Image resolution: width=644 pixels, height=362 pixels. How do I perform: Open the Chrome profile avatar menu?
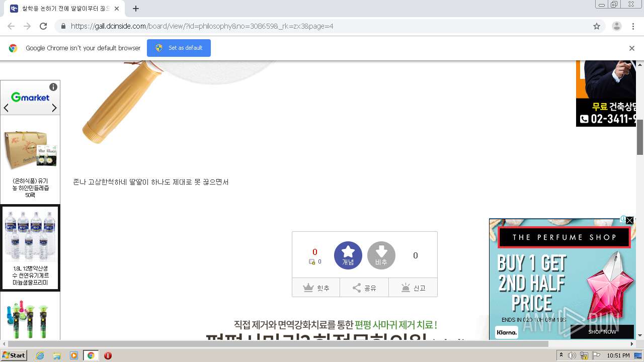tap(617, 26)
